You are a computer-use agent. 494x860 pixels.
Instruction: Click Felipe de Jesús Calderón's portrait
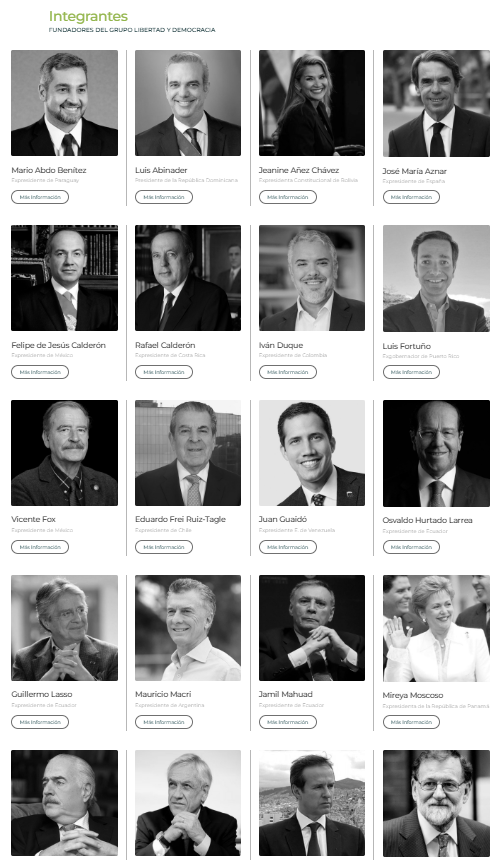click(65, 278)
